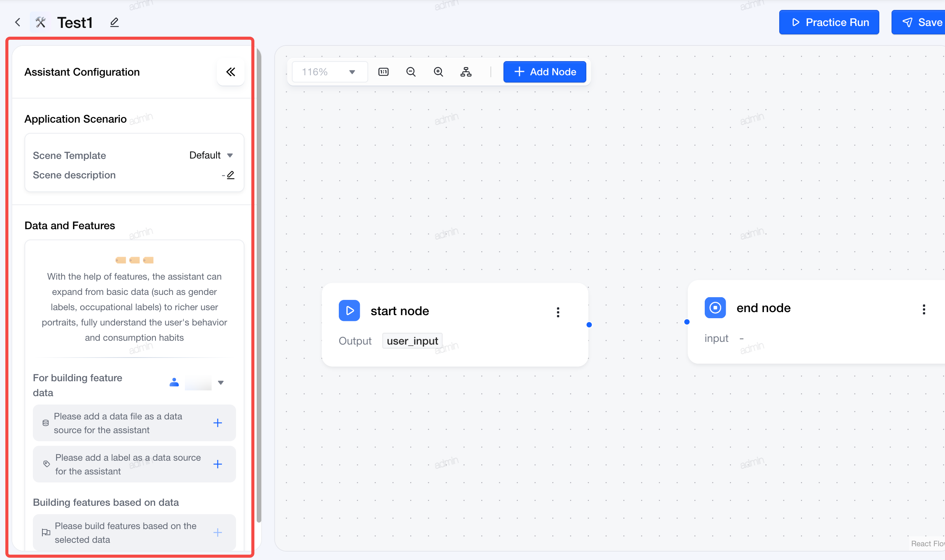Add a data file source with plus
The image size is (945, 560).
pyautogui.click(x=218, y=423)
